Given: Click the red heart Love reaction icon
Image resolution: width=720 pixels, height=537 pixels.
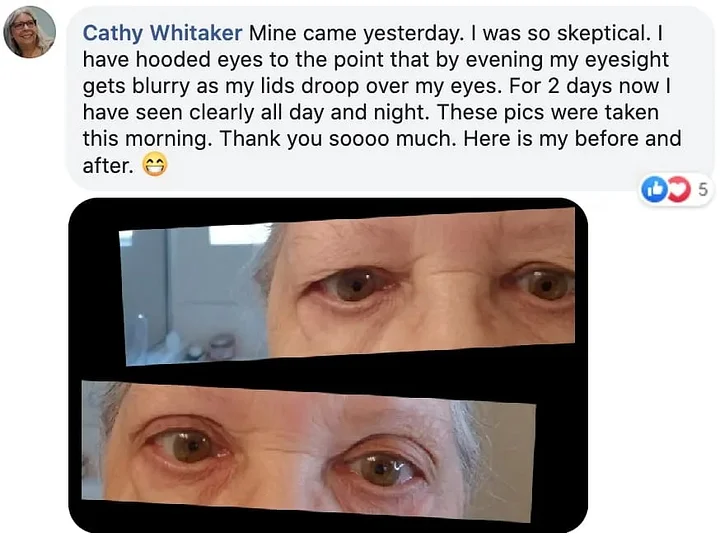Looking at the screenshot, I should click(678, 189).
